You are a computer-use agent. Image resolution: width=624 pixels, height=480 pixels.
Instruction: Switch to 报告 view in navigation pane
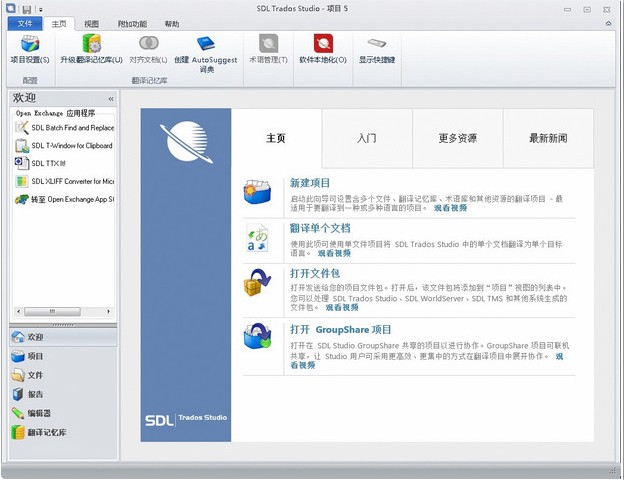pyautogui.click(x=63, y=394)
